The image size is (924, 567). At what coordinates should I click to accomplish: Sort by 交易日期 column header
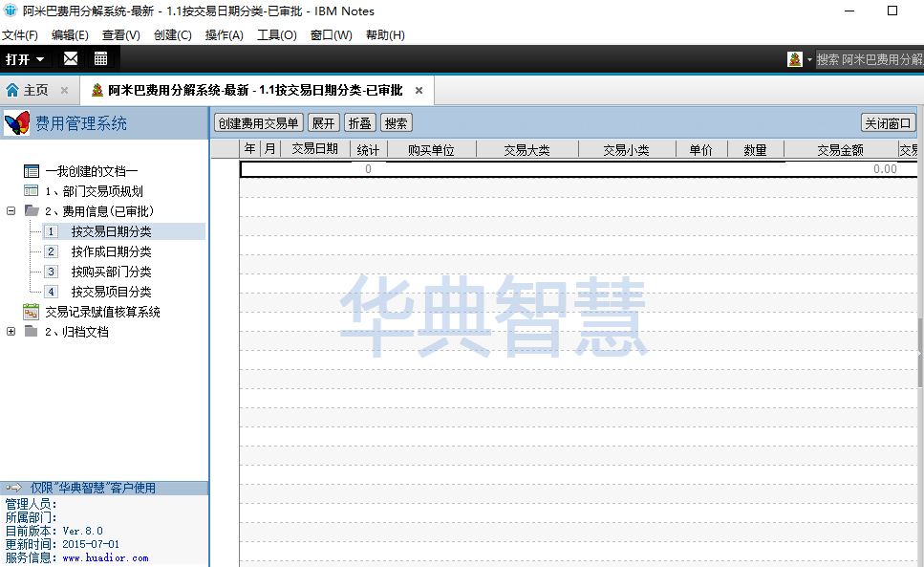315,149
